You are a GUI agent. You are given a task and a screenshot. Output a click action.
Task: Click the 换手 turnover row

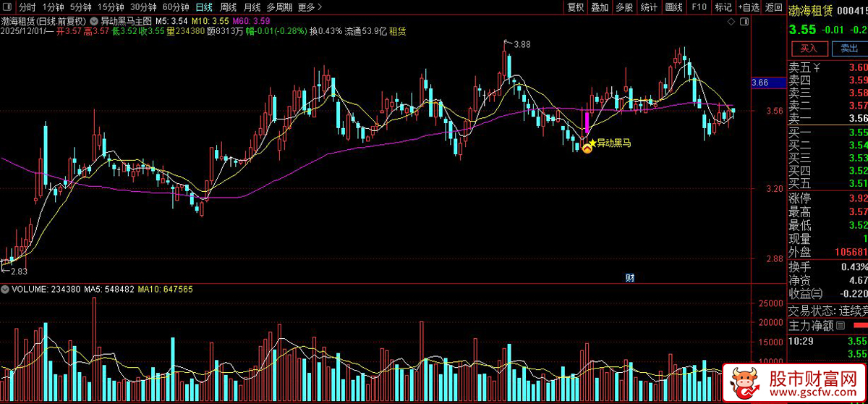(827, 266)
